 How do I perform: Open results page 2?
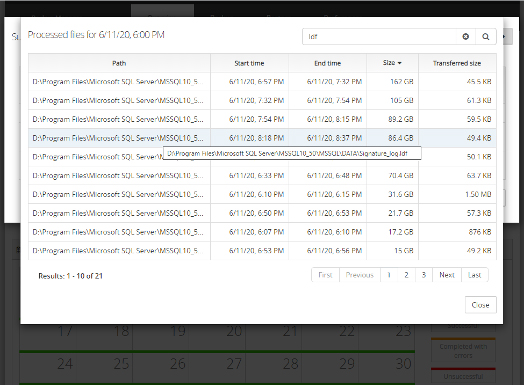click(x=406, y=275)
